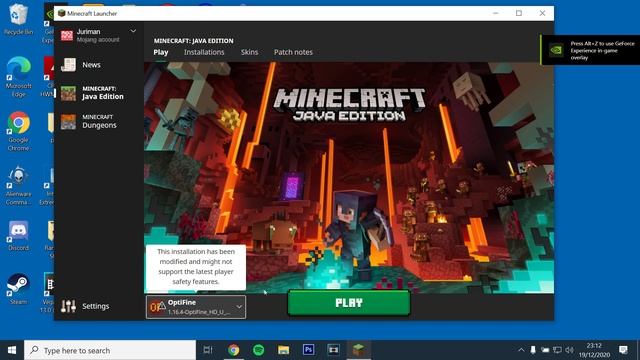Select Minecraft Dungeons in sidebar
The height and width of the screenshot is (360, 640).
[98, 122]
